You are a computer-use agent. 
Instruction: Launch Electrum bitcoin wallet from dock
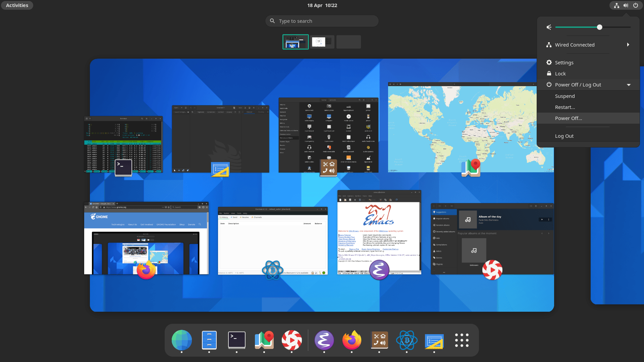[x=407, y=340]
